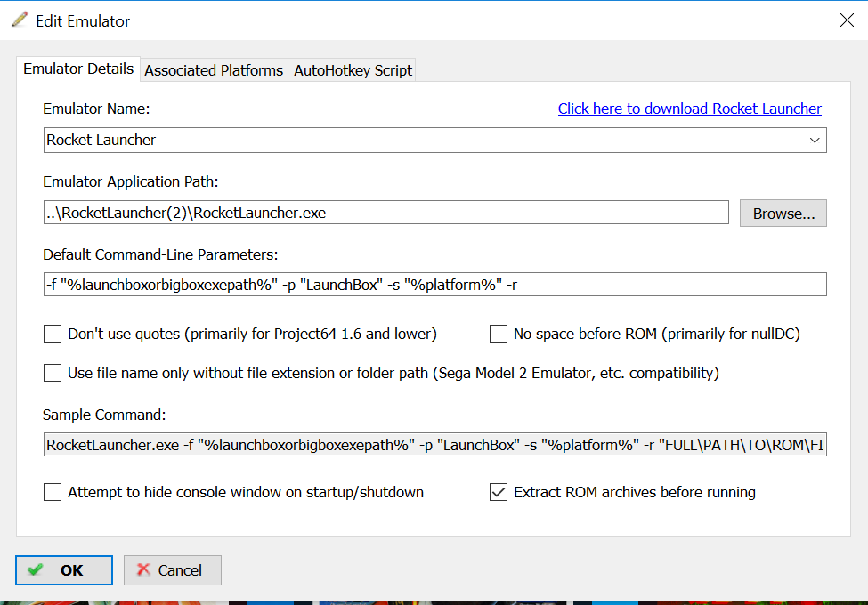Click inside the Emulator Name text box

[418, 141]
